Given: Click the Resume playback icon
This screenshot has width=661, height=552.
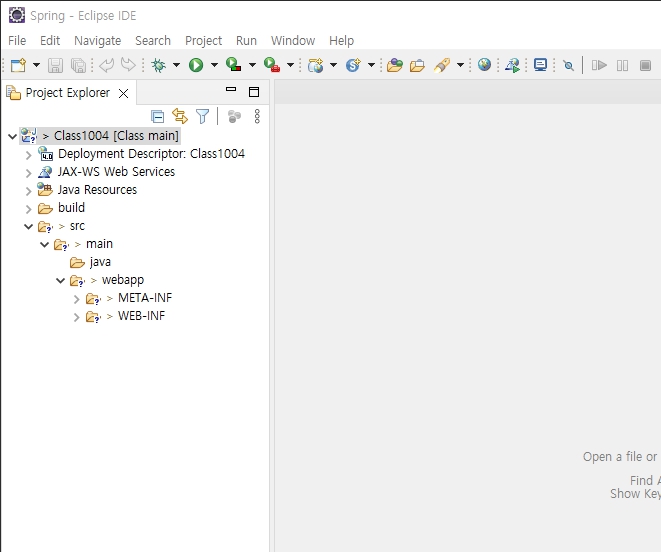Looking at the screenshot, I should point(599,65).
